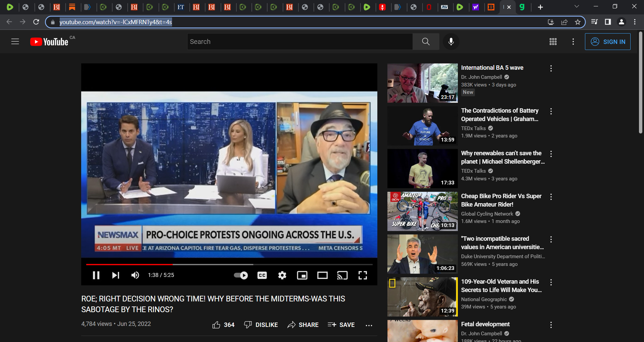Open menu for Two incompatible sacred values

point(551,239)
